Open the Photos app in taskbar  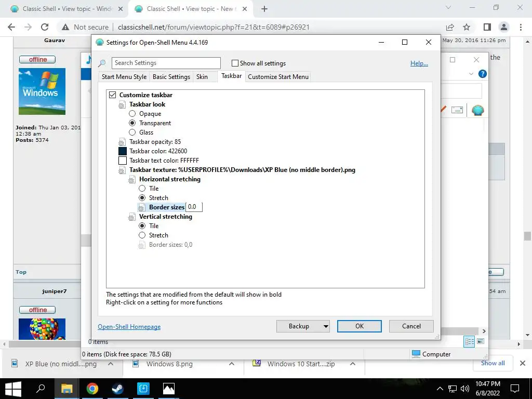coord(169,389)
